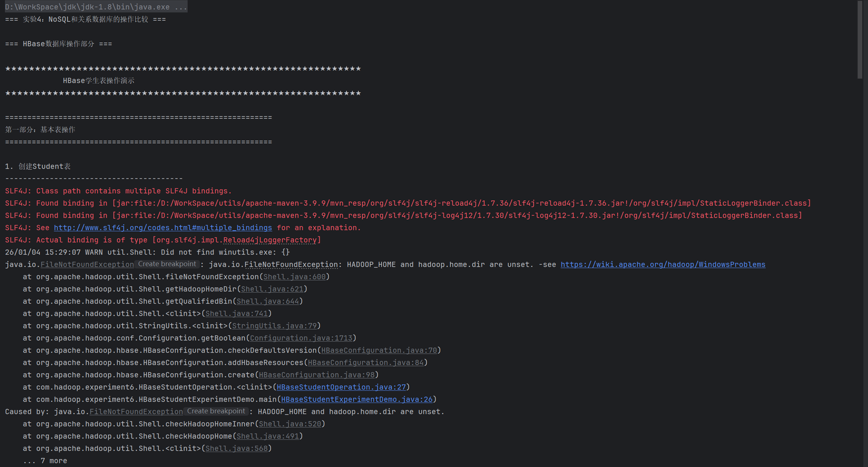Click 'org.apache.hadoop.util.Shell.checkHadoopHomeInner' method text
868x467 pixels.
coord(145,424)
